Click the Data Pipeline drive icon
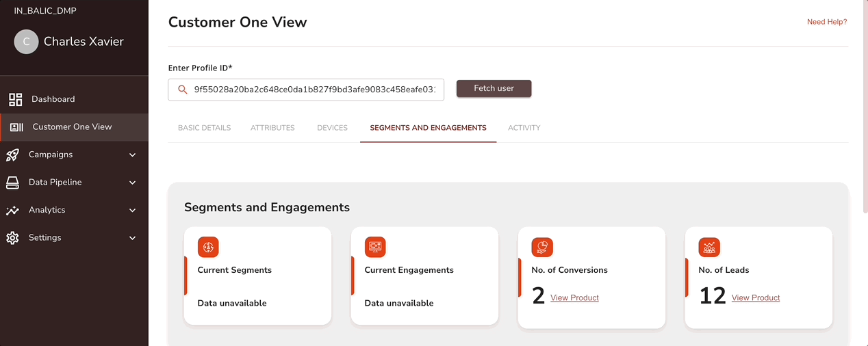868x346 pixels. [x=13, y=183]
